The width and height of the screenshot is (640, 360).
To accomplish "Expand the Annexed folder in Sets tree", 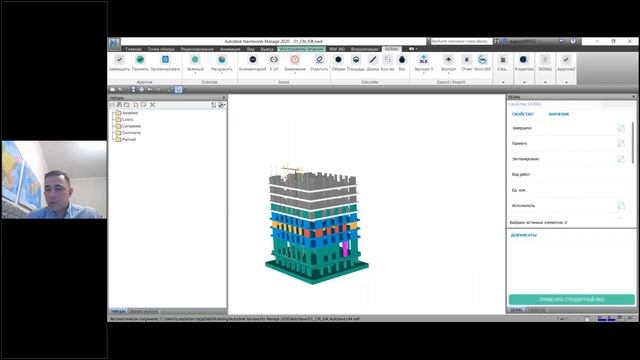I will click(x=113, y=113).
